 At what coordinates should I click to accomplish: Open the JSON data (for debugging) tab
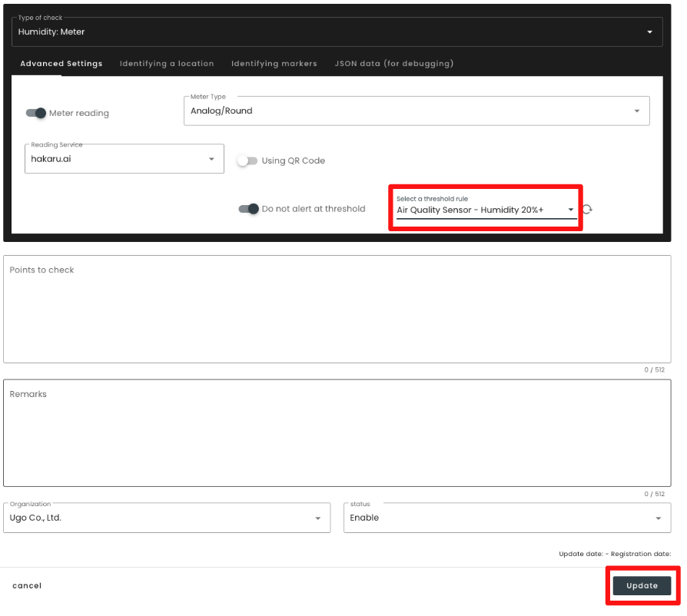[x=394, y=64]
